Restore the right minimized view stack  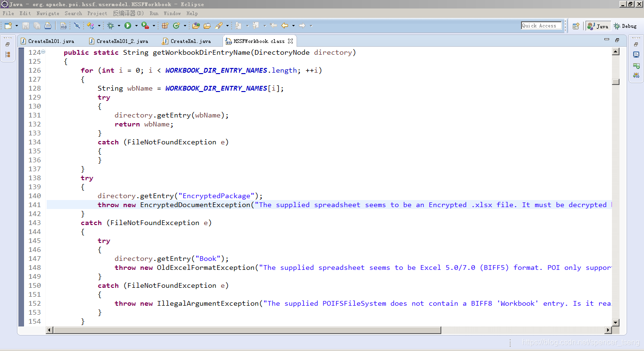point(636,44)
